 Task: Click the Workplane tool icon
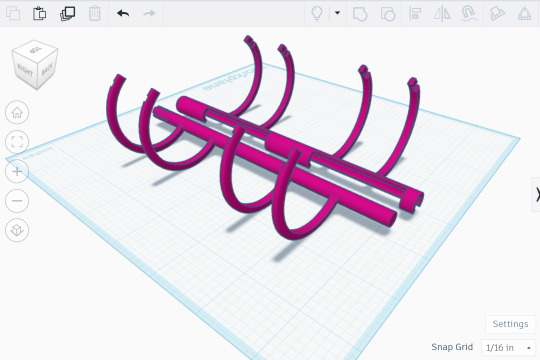pyautogui.click(x=524, y=14)
